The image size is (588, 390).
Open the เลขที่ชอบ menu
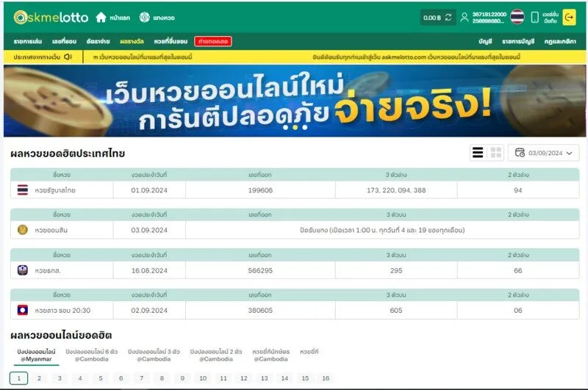click(x=64, y=41)
